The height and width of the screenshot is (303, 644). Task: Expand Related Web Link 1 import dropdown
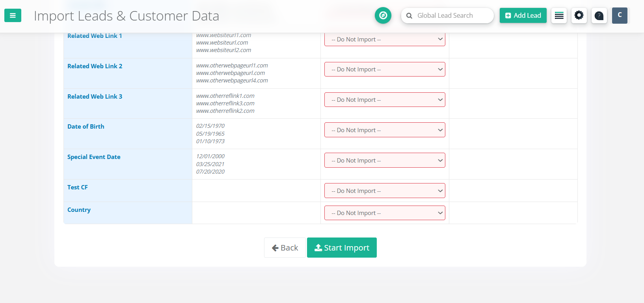pyautogui.click(x=384, y=39)
